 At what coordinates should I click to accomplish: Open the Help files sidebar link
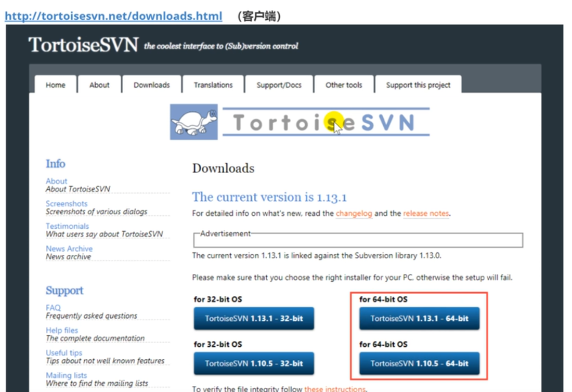(x=62, y=330)
